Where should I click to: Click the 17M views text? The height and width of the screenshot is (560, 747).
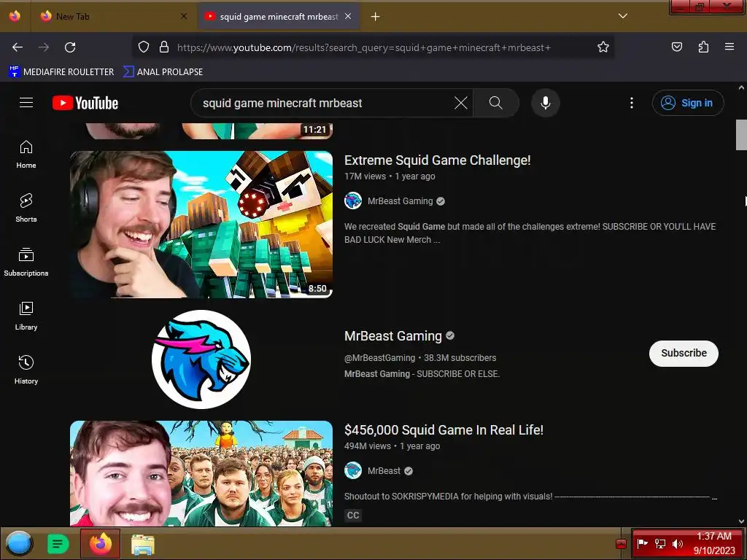(x=365, y=176)
